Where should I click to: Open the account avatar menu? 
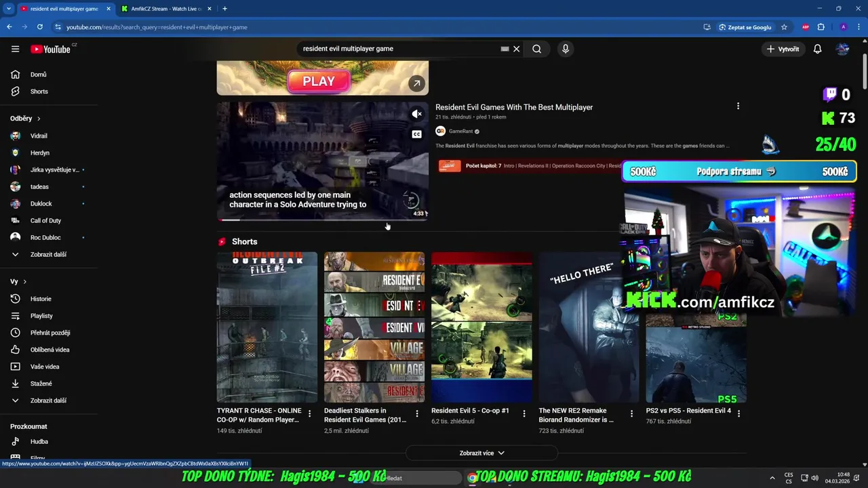click(842, 49)
